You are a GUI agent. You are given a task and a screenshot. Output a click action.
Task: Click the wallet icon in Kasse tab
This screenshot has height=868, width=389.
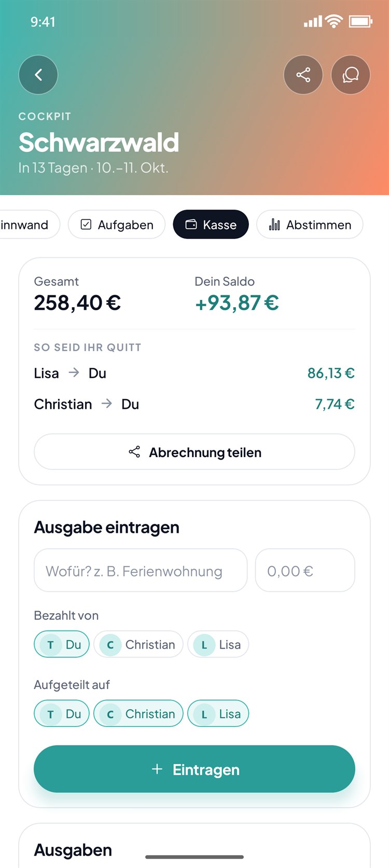coord(191,225)
